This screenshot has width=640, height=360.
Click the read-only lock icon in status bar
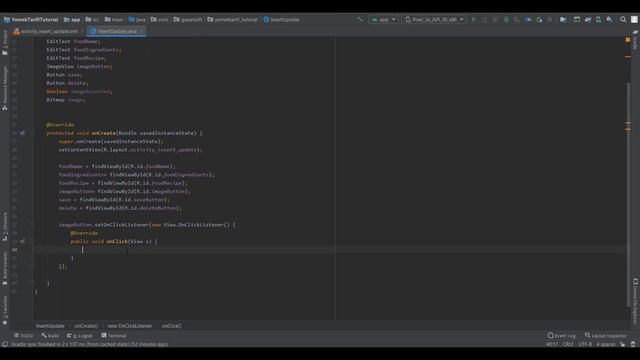pyautogui.click(x=622, y=344)
